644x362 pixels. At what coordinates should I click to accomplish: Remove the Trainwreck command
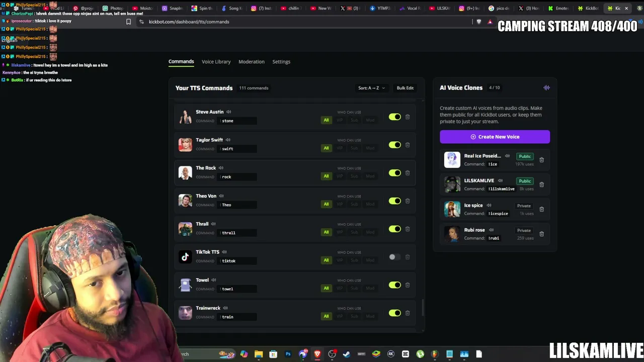click(x=408, y=313)
